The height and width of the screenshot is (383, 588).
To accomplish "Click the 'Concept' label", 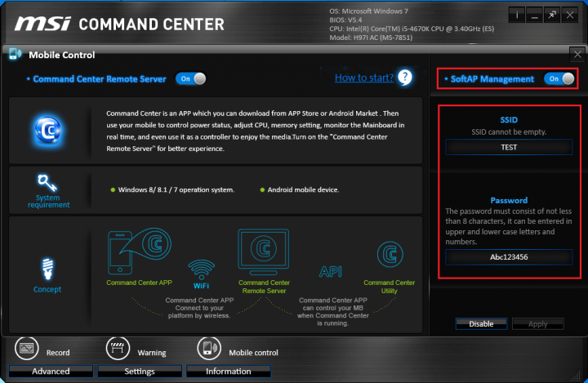I will [x=47, y=289].
